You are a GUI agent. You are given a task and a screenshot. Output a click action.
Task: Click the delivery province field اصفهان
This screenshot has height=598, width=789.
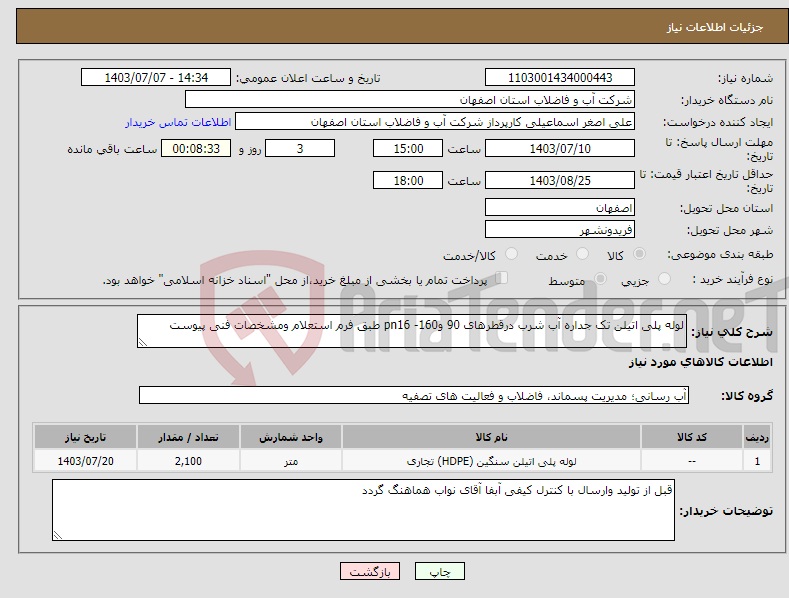560,207
